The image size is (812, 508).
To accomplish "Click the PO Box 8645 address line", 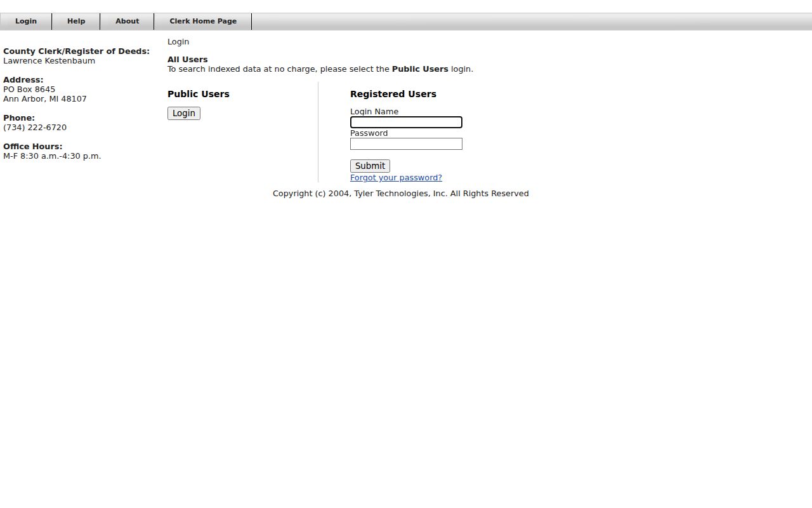I will (29, 90).
